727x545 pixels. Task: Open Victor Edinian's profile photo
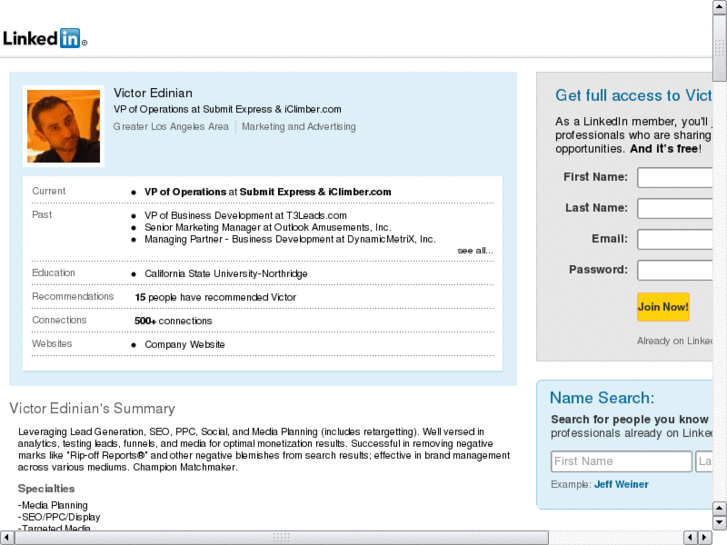[x=64, y=126]
